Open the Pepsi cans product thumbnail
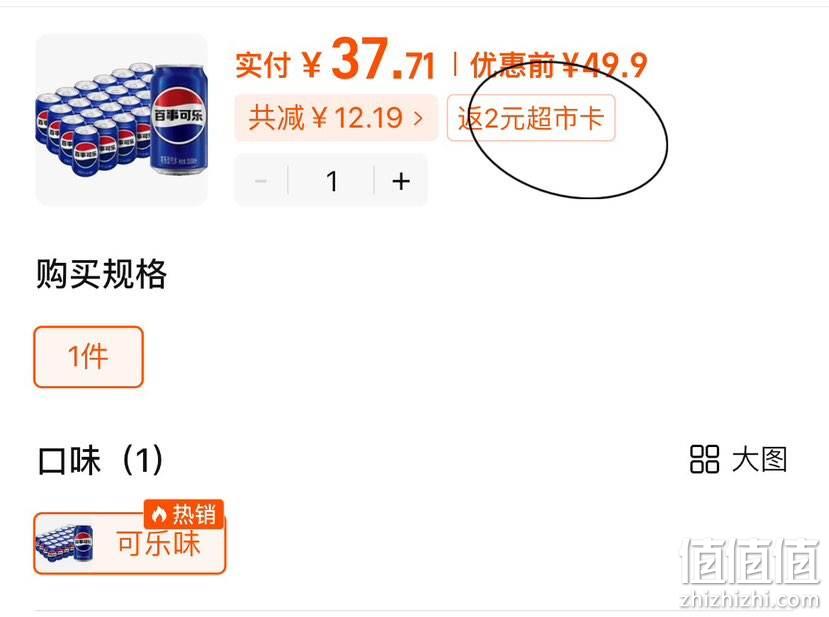829x617 pixels. 122,119
